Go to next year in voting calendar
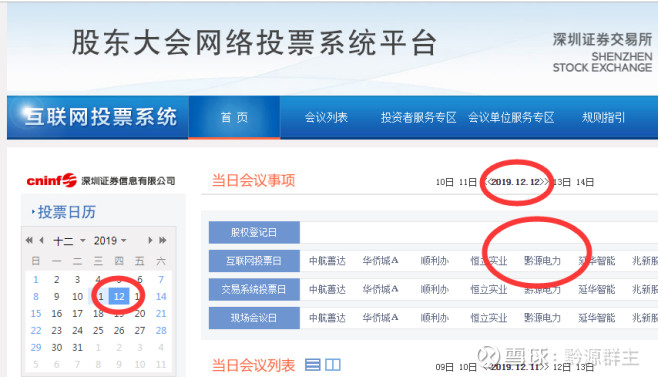 pos(163,240)
